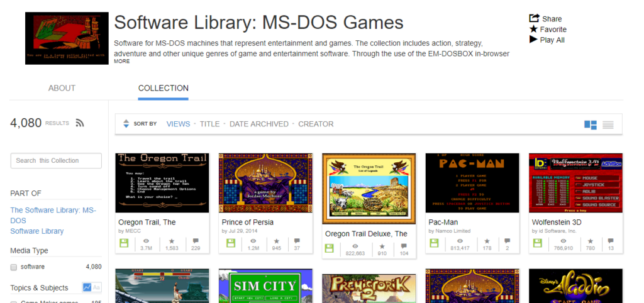Image resolution: width=644 pixels, height=303 pixels.
Task: Open the Disney's Aladdin game thumbnail
Action: [x=576, y=286]
